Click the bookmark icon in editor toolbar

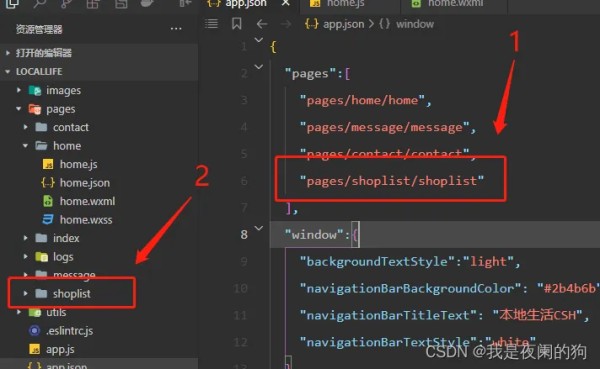click(236, 24)
